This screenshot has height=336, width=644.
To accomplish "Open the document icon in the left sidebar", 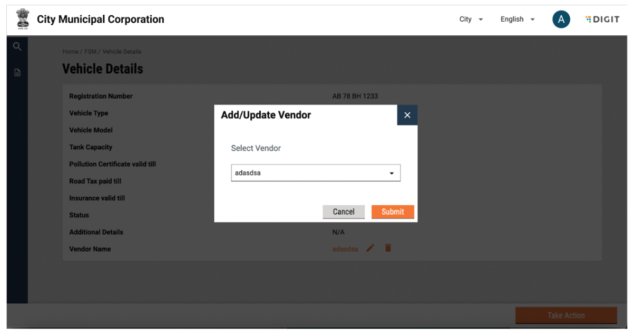I will [x=17, y=72].
